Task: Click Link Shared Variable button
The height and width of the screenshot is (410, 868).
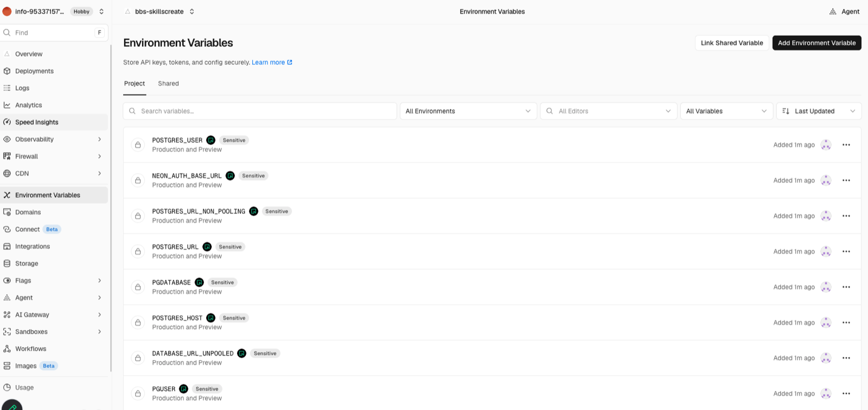Action: coord(732,43)
